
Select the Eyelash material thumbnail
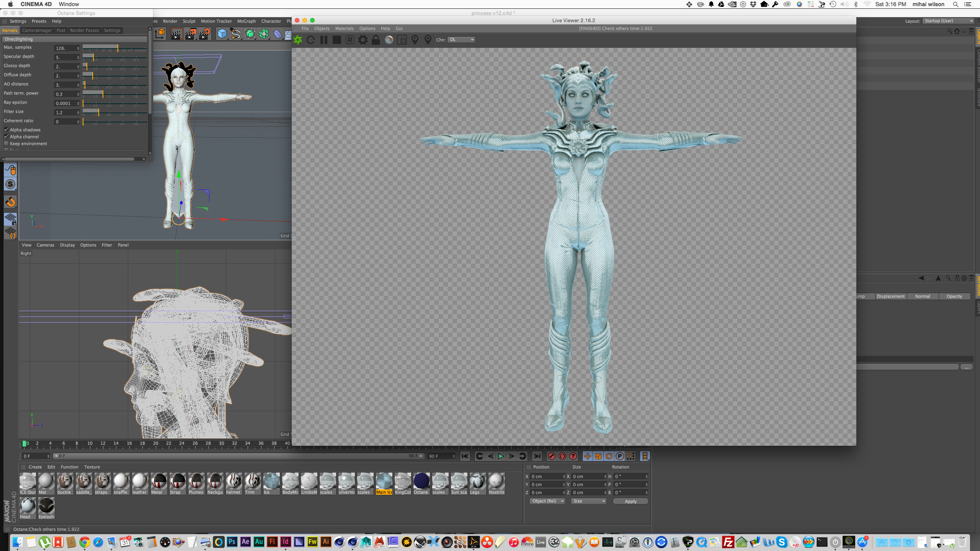(x=46, y=508)
